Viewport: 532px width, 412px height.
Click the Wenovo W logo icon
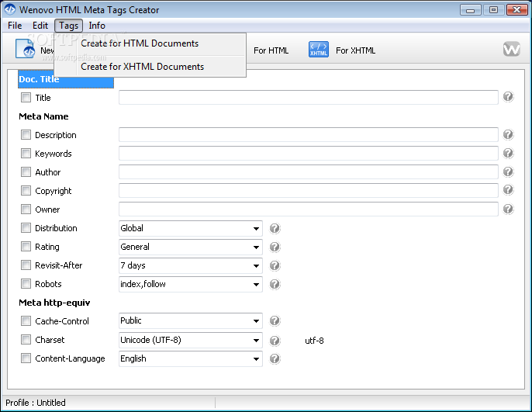coord(512,50)
